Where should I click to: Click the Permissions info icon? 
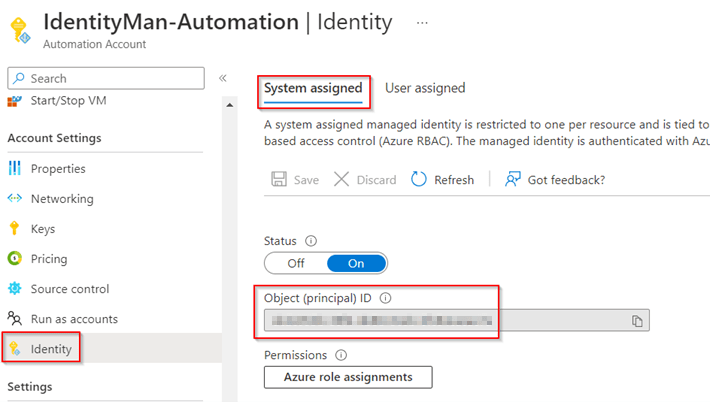pyautogui.click(x=341, y=355)
